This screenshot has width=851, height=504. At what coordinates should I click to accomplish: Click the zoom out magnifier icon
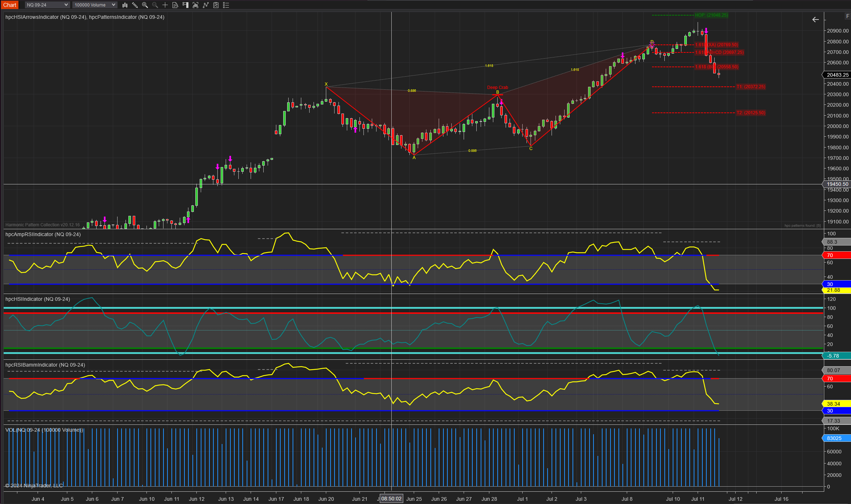pos(155,5)
